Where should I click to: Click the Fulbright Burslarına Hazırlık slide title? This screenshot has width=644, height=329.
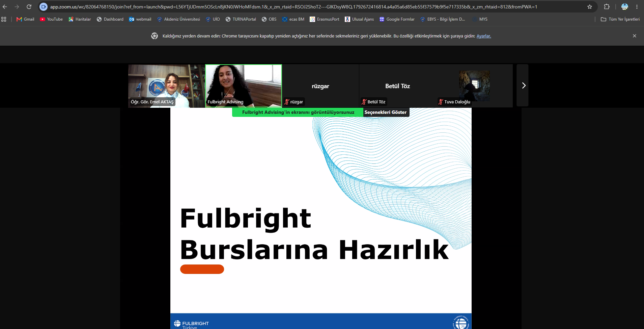point(314,234)
